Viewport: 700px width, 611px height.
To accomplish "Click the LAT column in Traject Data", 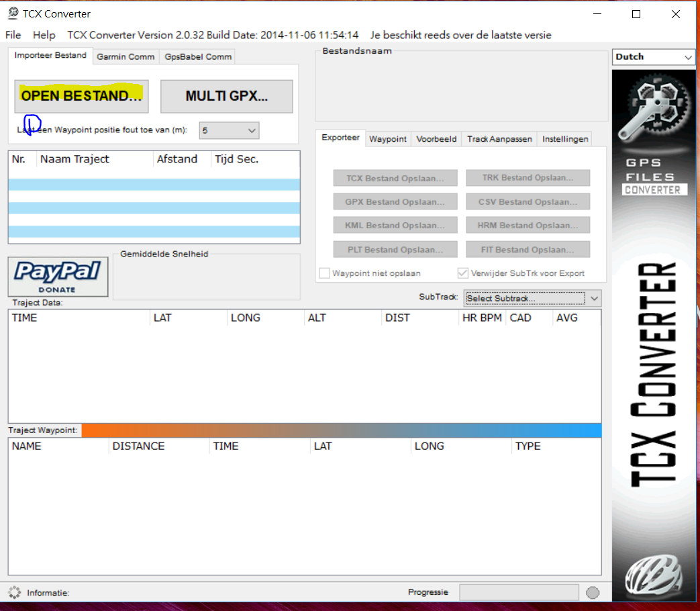I will (x=189, y=318).
